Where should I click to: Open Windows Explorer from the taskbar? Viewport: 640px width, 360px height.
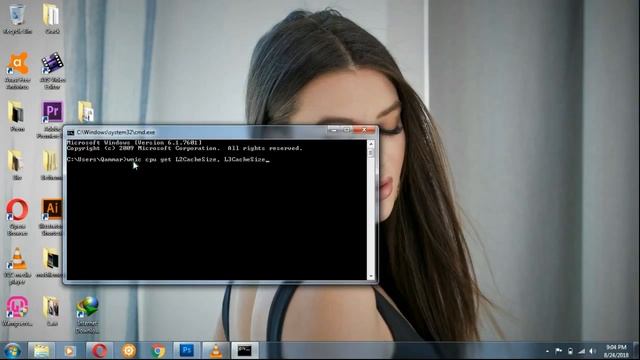click(41, 351)
